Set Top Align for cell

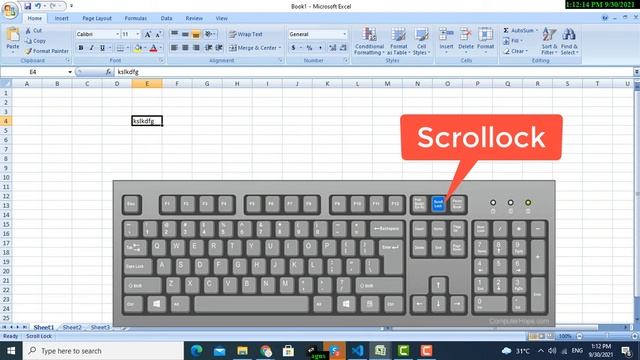[x=174, y=34]
